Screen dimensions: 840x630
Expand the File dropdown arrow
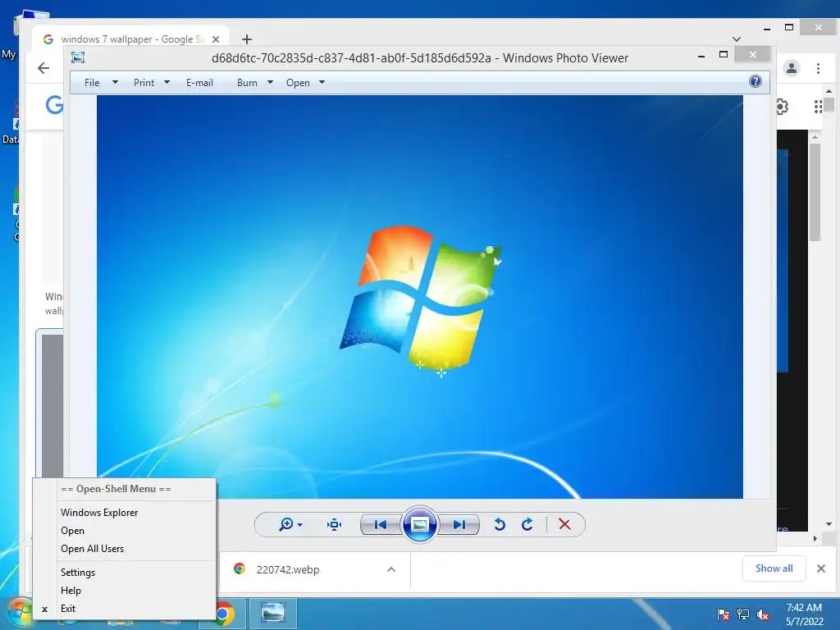click(x=115, y=83)
